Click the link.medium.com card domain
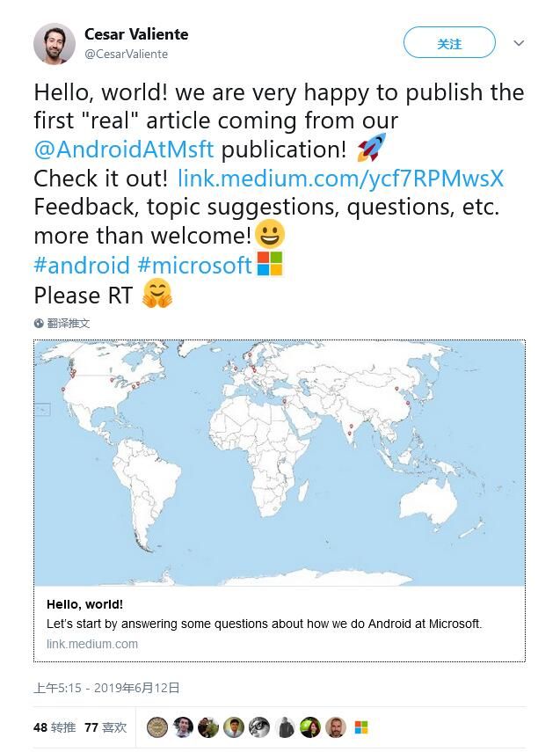Viewport: 560px width, 752px height. coord(92,644)
